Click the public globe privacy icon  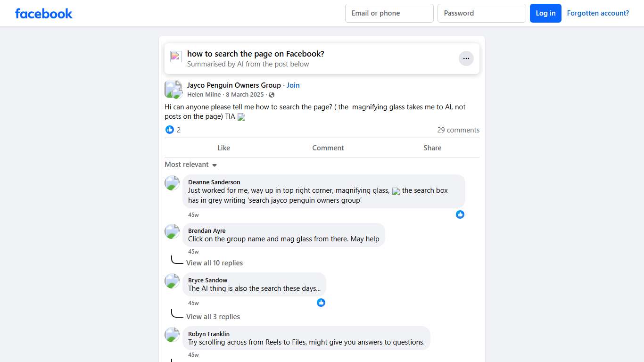272,95
